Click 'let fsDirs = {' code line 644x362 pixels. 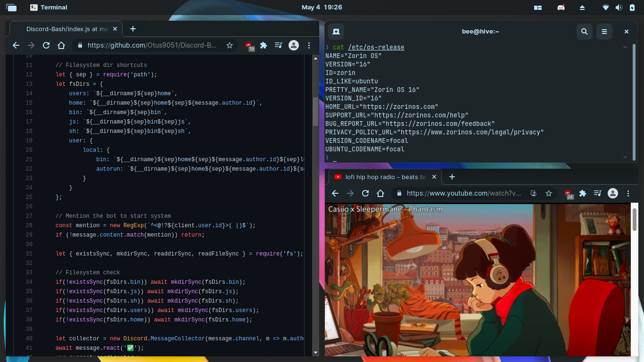[79, 84]
